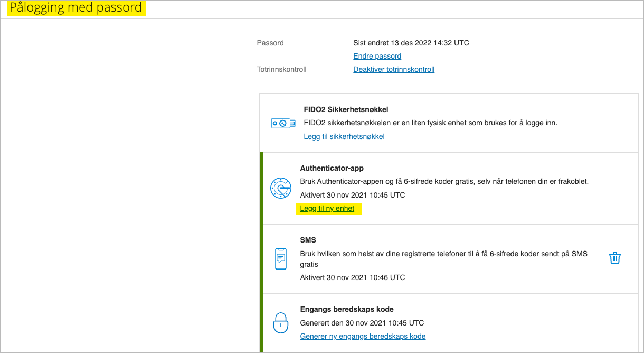Click the padlock icon for backup codes
Image resolution: width=644 pixels, height=353 pixels.
click(x=280, y=323)
